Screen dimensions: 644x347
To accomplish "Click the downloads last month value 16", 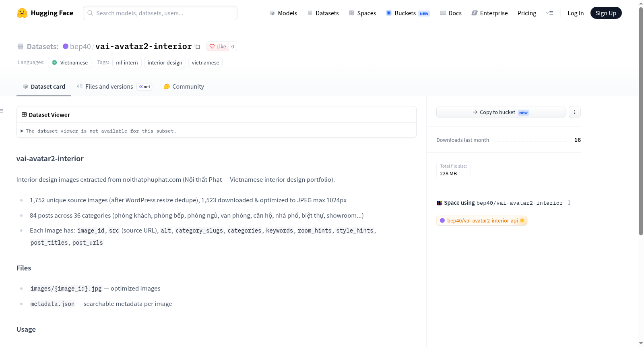I will tap(578, 140).
